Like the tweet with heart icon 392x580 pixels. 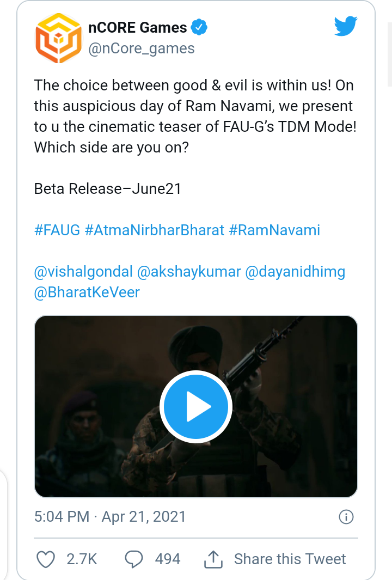(x=46, y=559)
